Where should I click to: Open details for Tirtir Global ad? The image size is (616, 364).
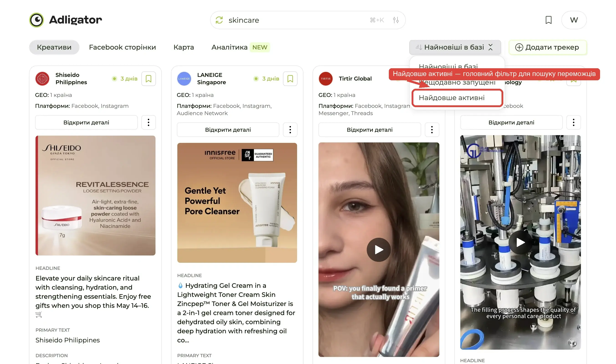(370, 130)
